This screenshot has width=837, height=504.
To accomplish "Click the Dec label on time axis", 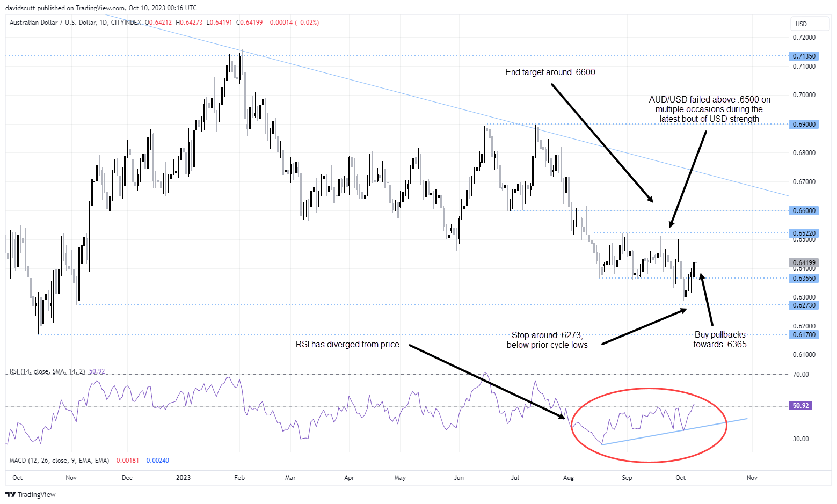I will pos(127,478).
